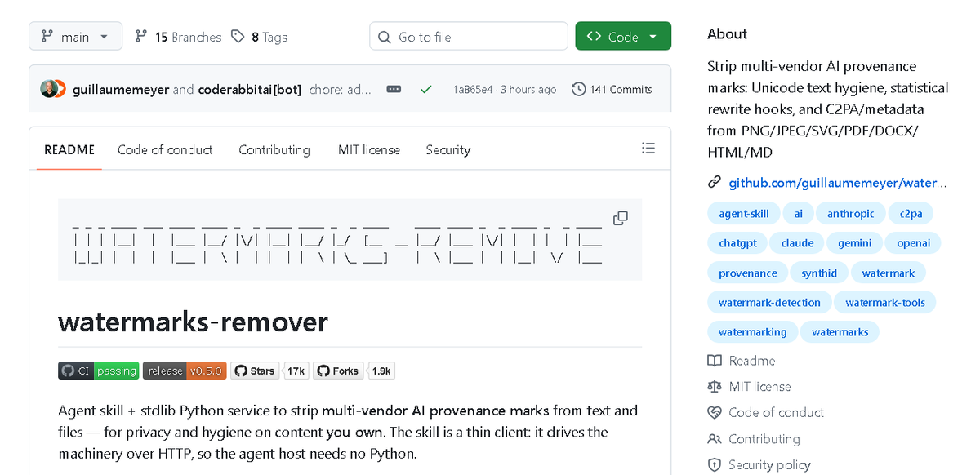Viewport: 980px width, 475px height.
Task: Click the 1.9k forks count
Action: 381,371
